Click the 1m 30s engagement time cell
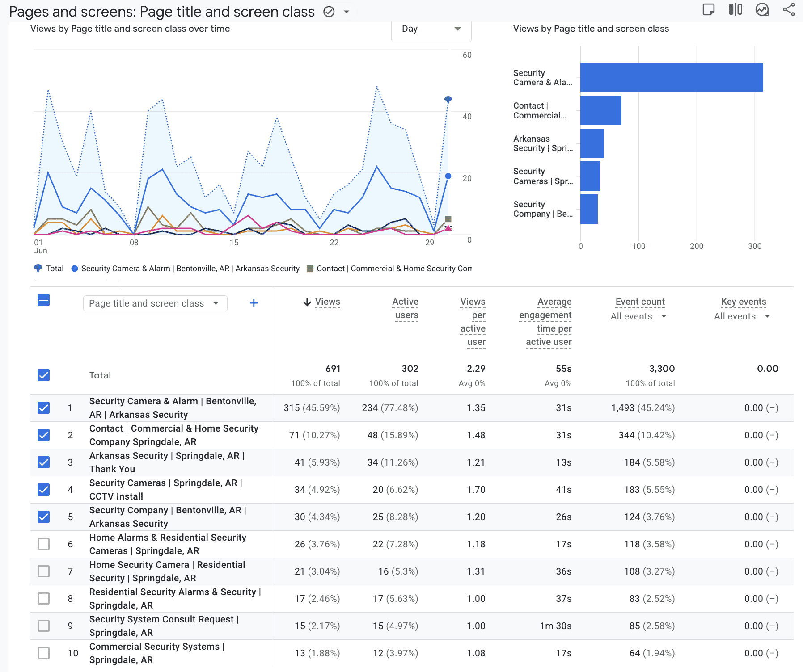 (x=555, y=626)
